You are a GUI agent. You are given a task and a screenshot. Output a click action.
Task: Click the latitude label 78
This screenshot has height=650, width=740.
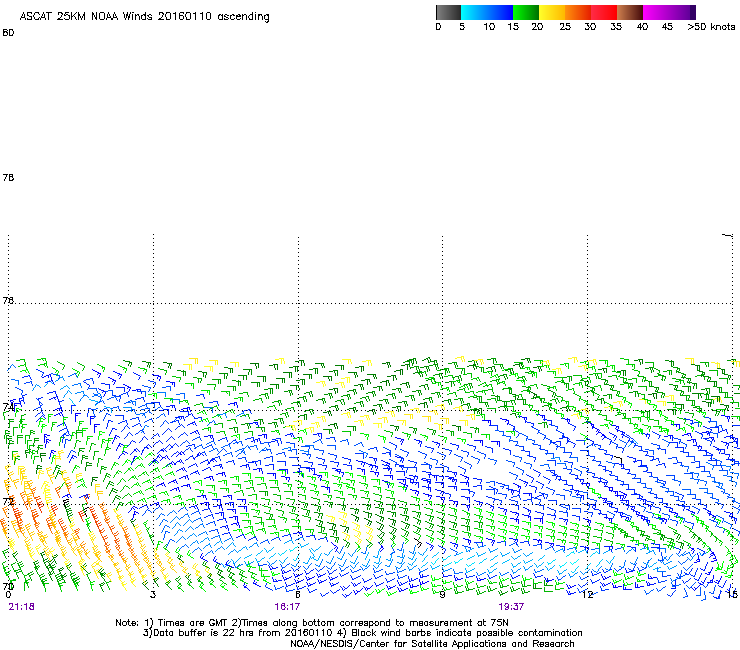[x=8, y=177]
